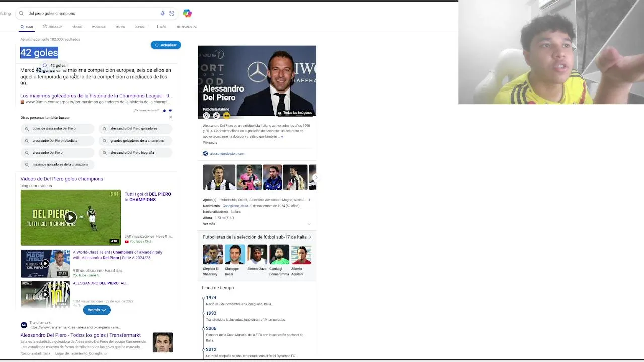Open the 'Más' tab menu
The image size is (644, 362).
tap(161, 27)
